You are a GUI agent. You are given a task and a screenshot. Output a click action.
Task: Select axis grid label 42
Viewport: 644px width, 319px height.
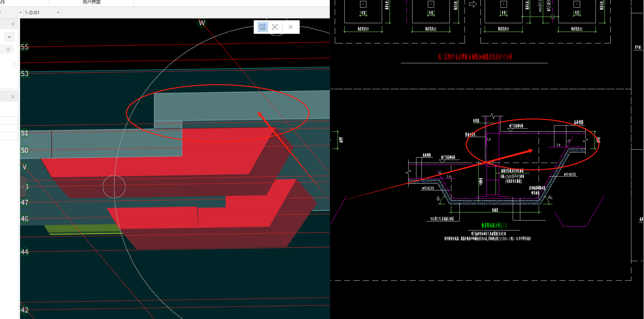click(x=24, y=310)
